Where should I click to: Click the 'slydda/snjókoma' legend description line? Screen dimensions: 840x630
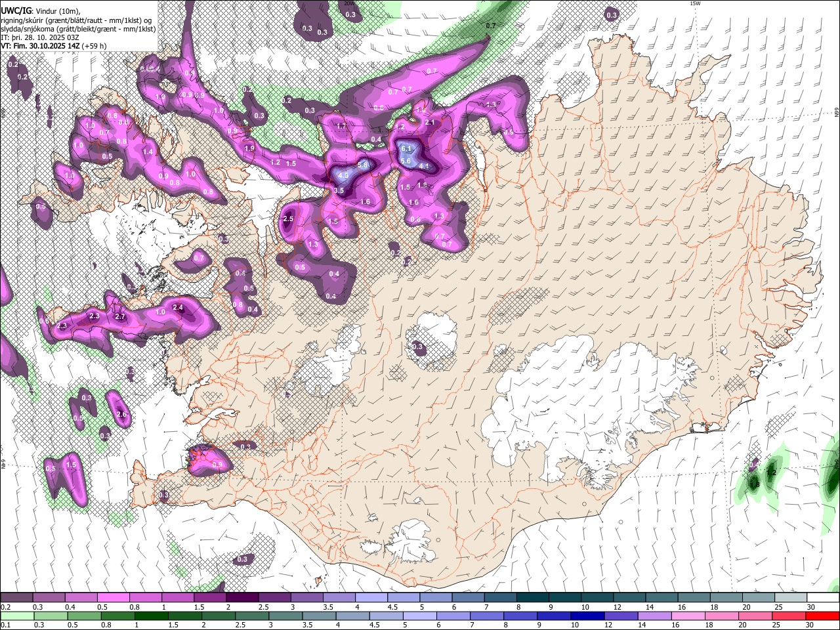point(78,29)
